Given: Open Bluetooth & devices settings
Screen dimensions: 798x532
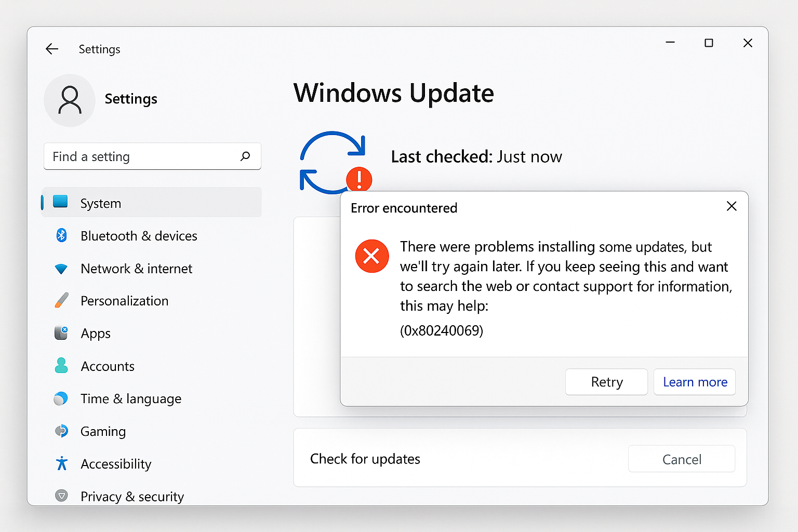Looking at the screenshot, I should point(61,235).
